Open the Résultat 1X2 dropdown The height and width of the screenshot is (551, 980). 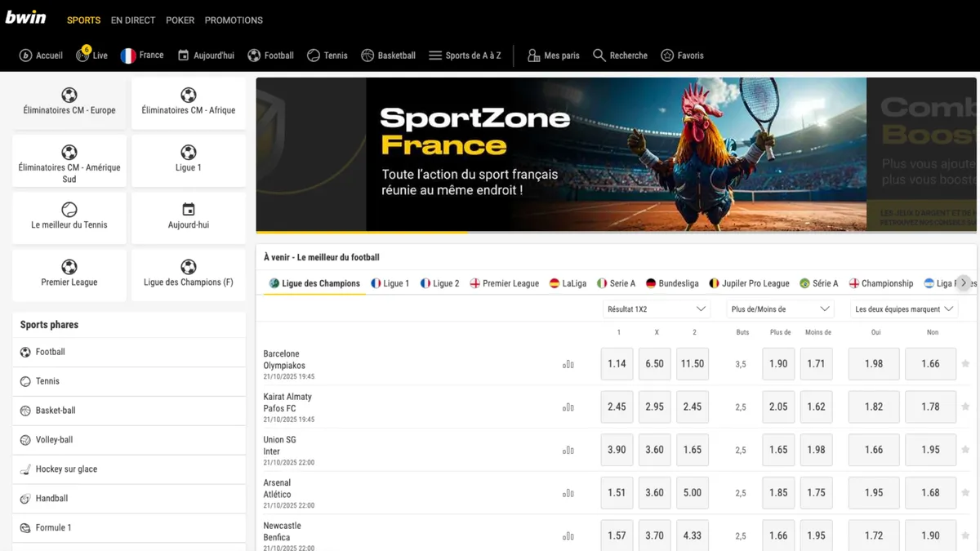pos(656,309)
